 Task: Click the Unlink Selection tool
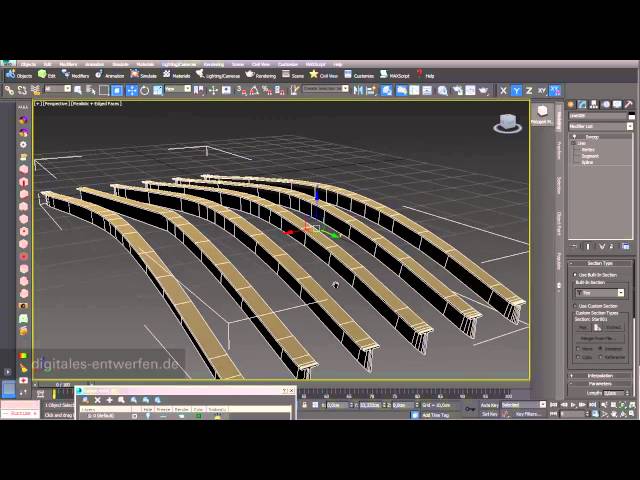tap(22, 90)
